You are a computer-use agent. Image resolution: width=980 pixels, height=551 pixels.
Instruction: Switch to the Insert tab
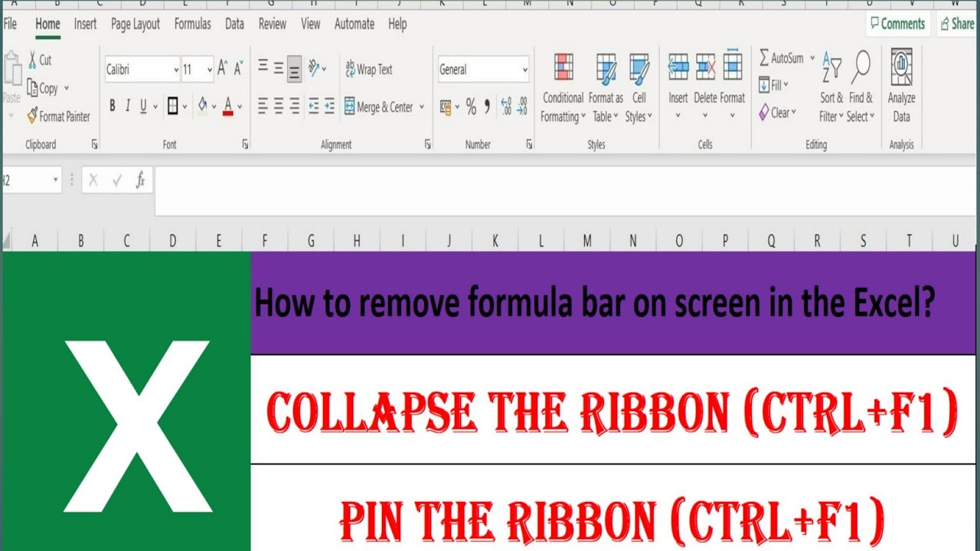click(85, 24)
